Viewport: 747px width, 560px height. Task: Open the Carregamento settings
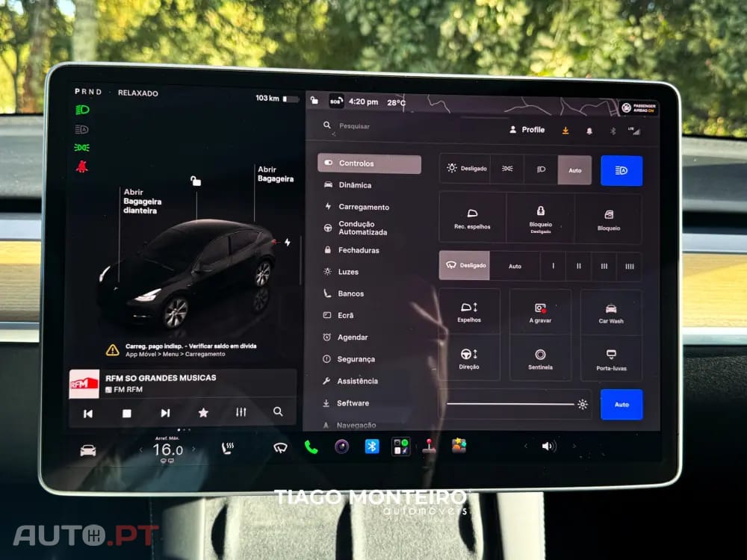[357, 207]
